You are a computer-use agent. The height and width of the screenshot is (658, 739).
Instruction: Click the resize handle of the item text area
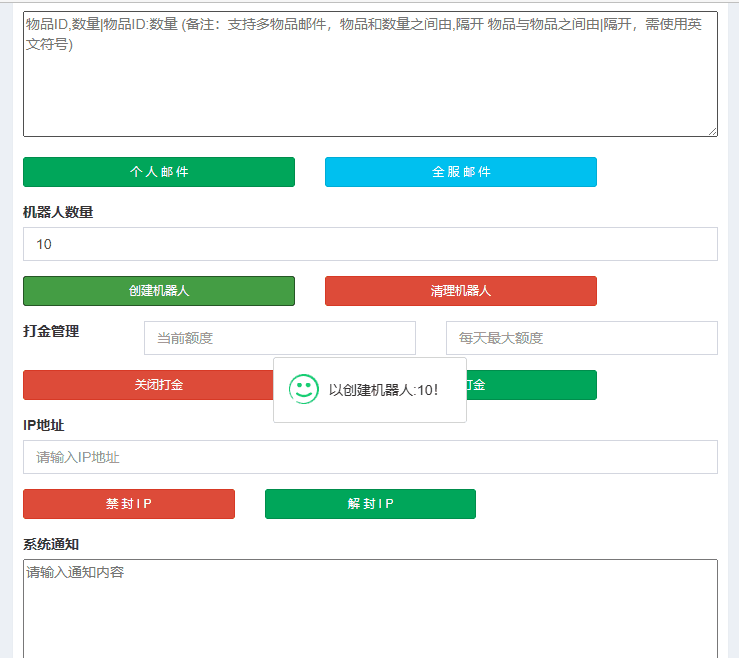pyautogui.click(x=712, y=131)
